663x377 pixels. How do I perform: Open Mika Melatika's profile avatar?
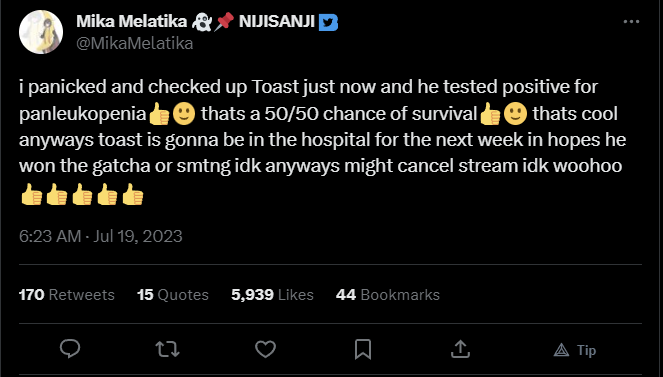(x=41, y=33)
